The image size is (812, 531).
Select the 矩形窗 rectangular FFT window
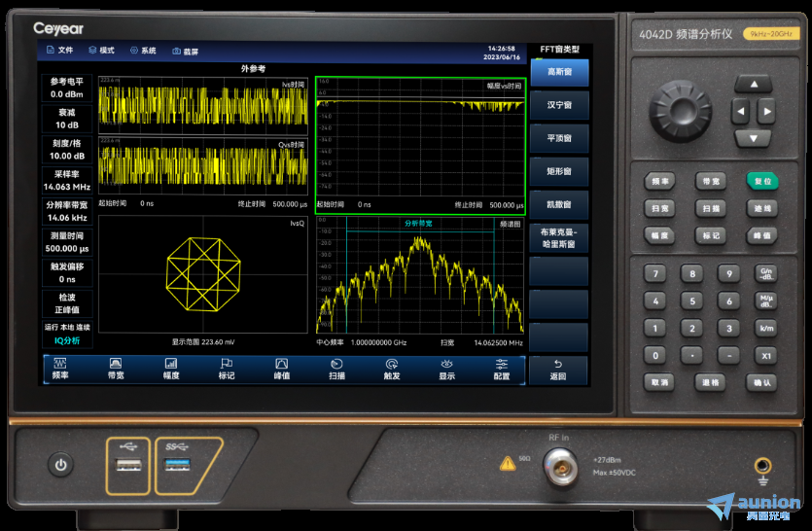[559, 171]
